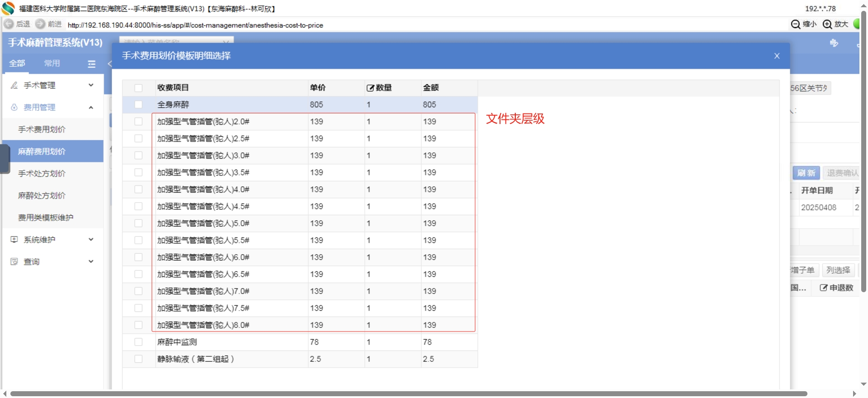Open 费用类模板维护 menu item
Screen dimensions: 868x398
click(x=53, y=218)
